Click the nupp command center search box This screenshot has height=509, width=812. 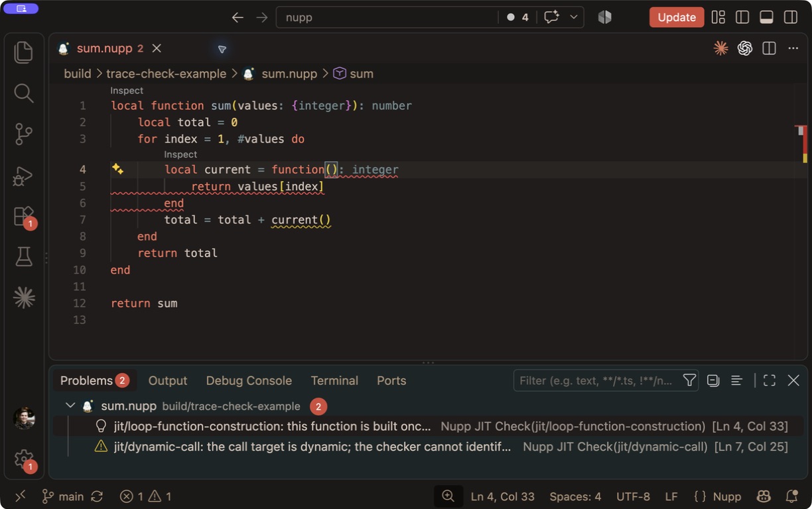(387, 17)
